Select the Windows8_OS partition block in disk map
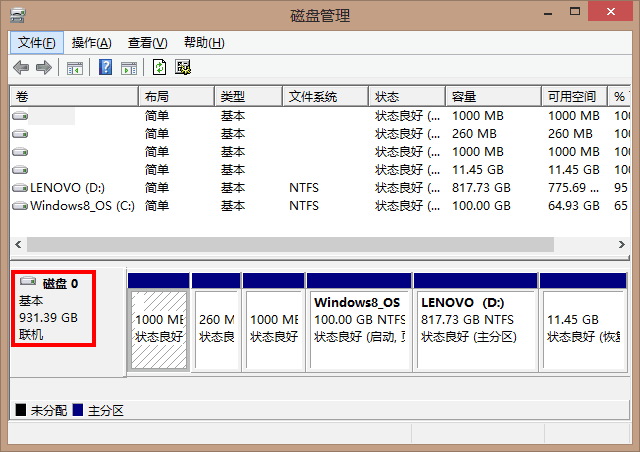Screen dimensions: 640x452 click(359, 320)
